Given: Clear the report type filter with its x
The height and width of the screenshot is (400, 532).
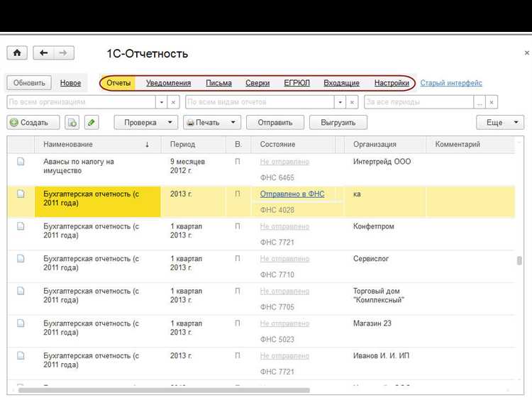Looking at the screenshot, I should pos(352,102).
